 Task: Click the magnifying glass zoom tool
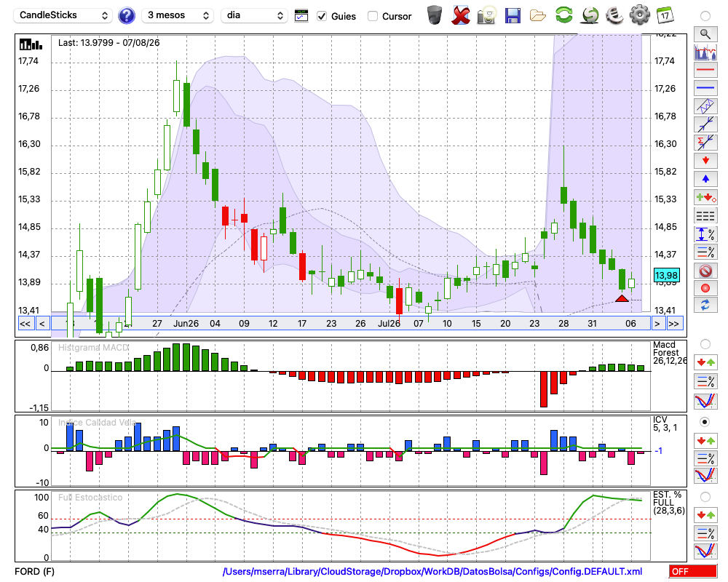pyautogui.click(x=705, y=34)
